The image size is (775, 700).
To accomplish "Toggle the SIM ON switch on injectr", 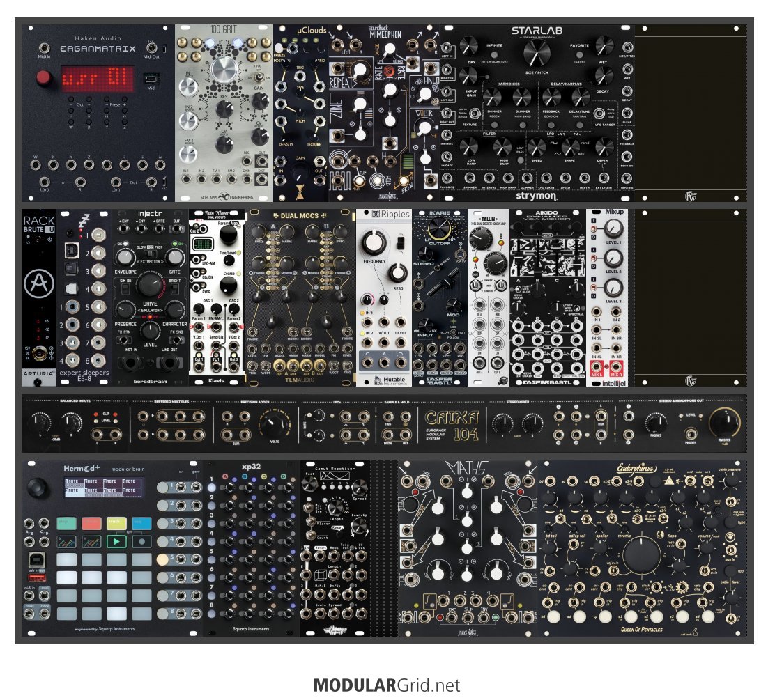I will (125, 288).
